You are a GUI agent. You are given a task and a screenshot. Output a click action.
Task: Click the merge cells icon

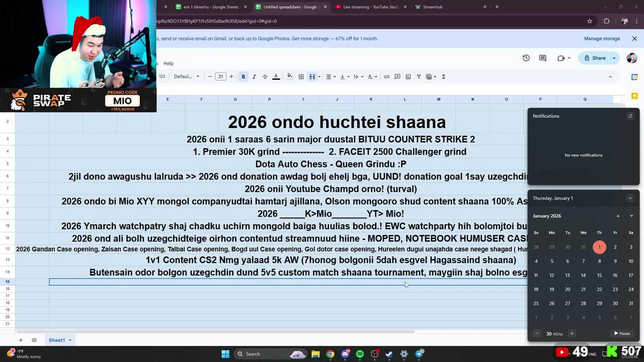[x=312, y=76]
